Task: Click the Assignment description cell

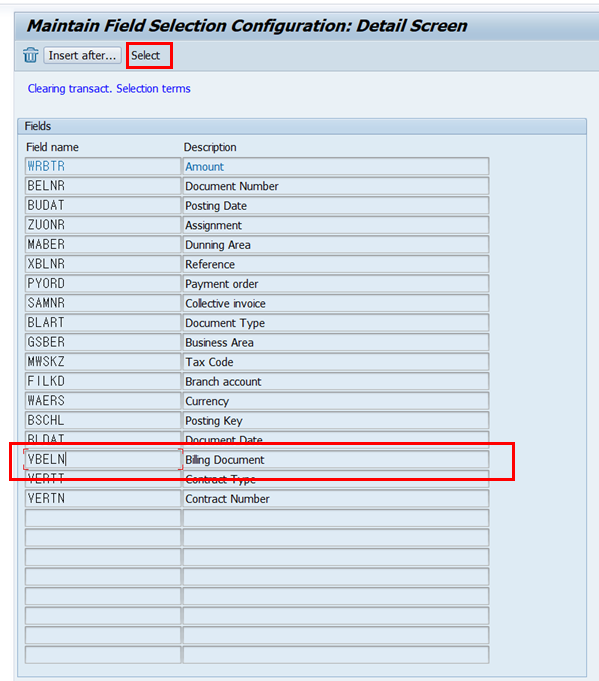Action: point(336,225)
